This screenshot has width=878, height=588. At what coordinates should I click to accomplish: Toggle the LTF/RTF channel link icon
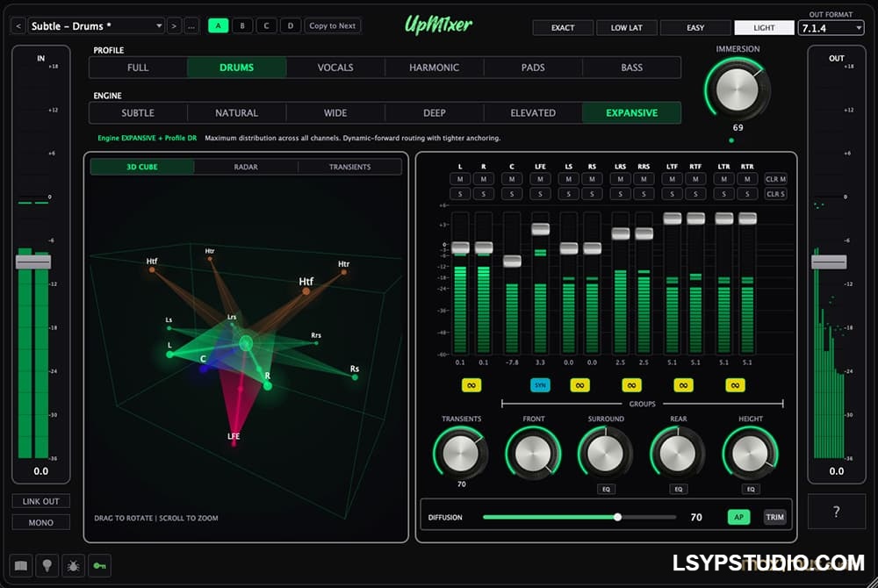pyautogui.click(x=683, y=385)
